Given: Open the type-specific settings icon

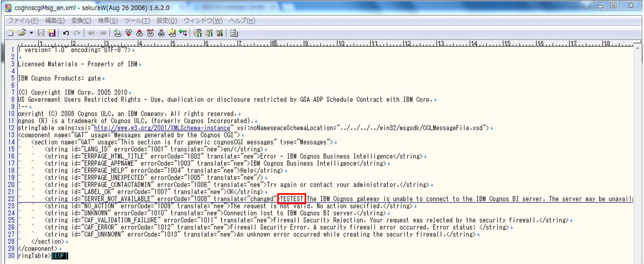Looking at the screenshot, I should coord(209,33).
